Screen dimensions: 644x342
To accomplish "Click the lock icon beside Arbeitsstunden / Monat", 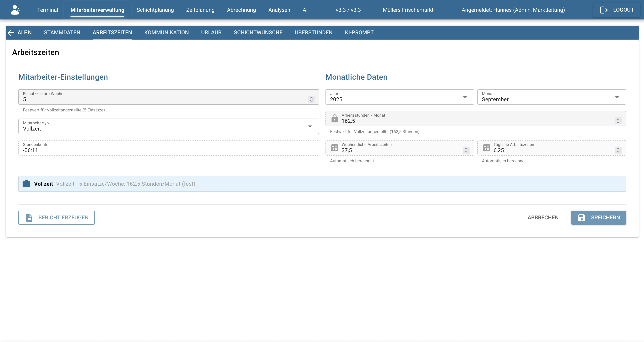I will 335,118.
